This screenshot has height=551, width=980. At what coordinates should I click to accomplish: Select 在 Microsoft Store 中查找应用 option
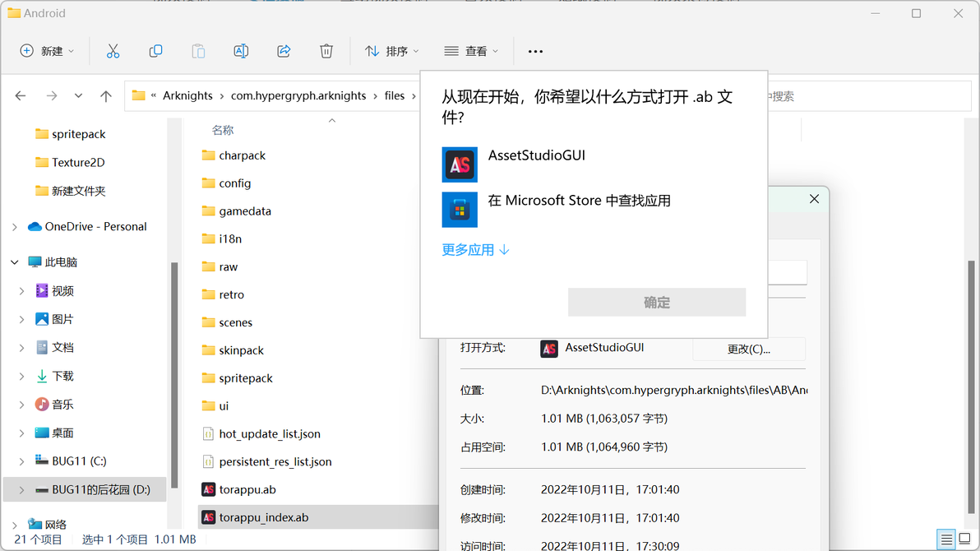pos(580,201)
